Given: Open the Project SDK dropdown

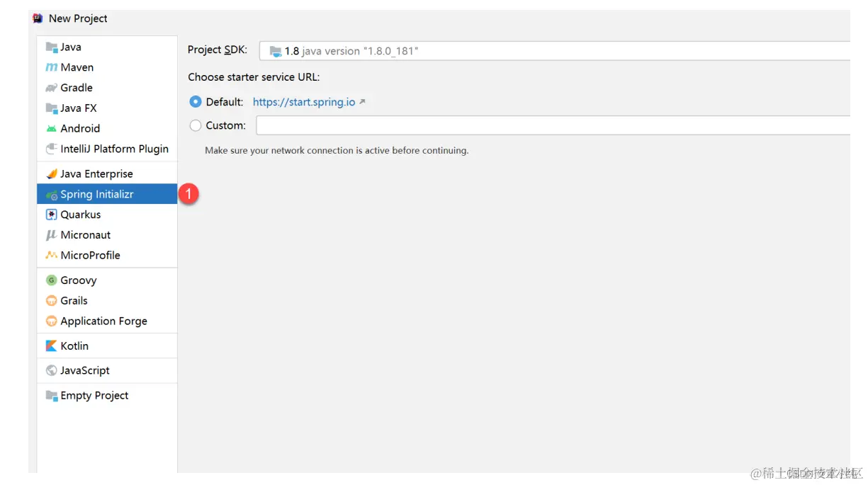Looking at the screenshot, I should click(x=554, y=51).
